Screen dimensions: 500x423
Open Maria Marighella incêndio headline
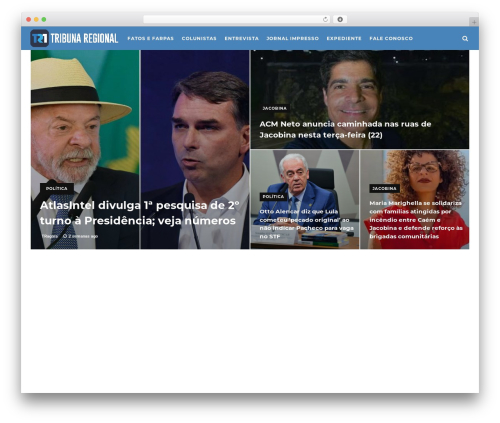(416, 220)
